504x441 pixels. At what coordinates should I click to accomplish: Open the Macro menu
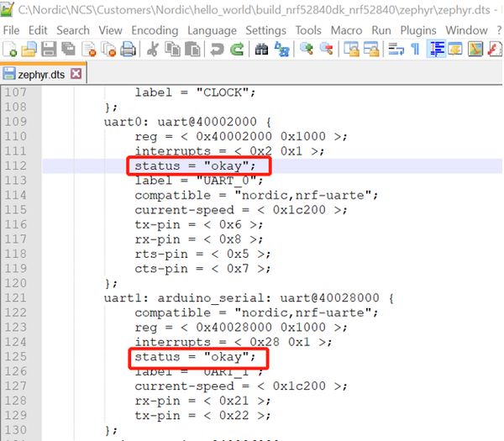click(x=346, y=30)
